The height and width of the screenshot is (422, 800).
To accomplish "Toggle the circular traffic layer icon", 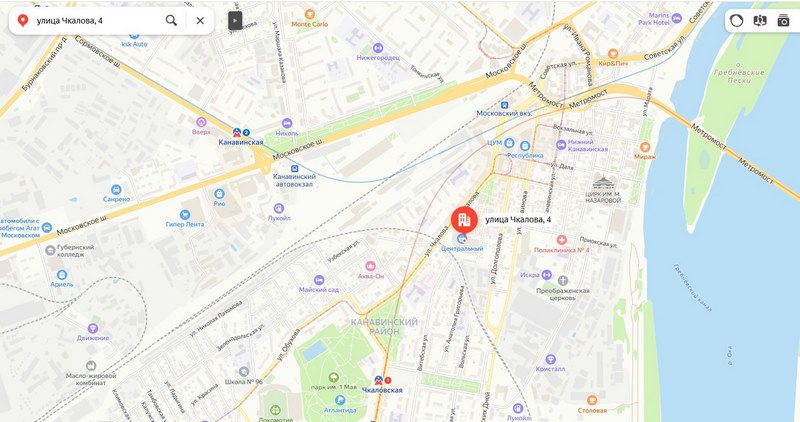I will click(736, 20).
